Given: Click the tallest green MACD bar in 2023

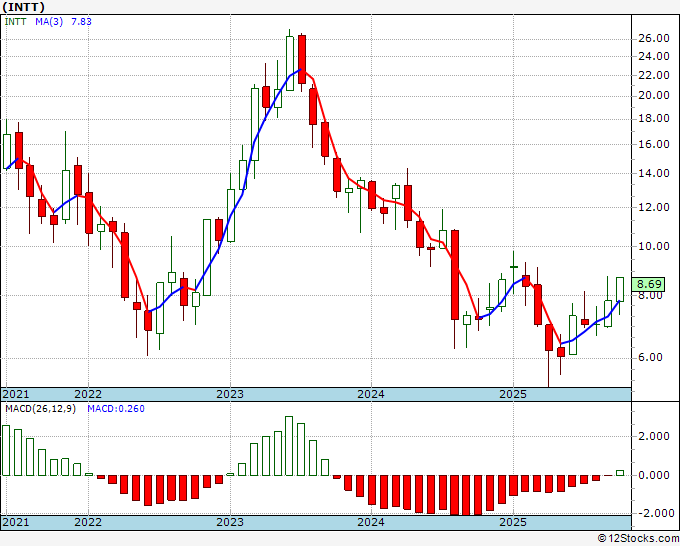Looking at the screenshot, I should (289, 446).
